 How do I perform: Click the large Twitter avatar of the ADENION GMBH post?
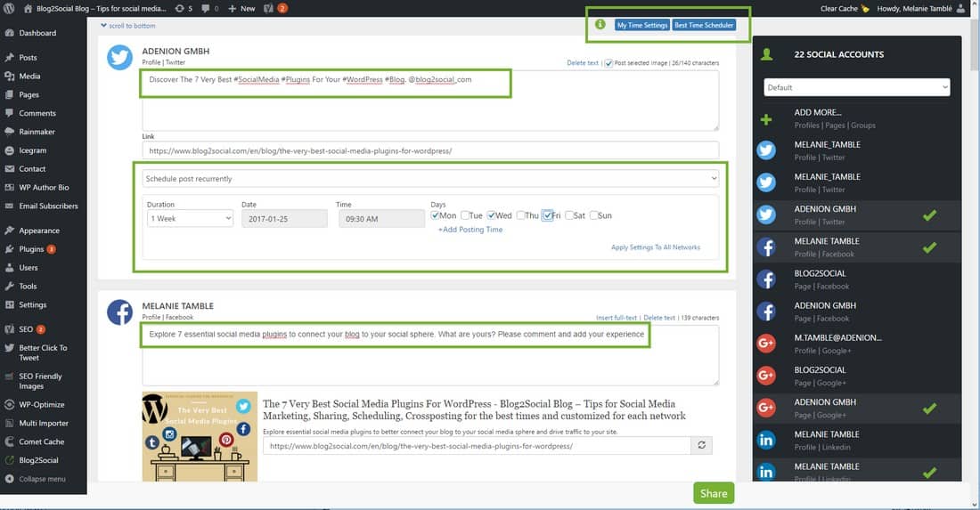point(119,58)
